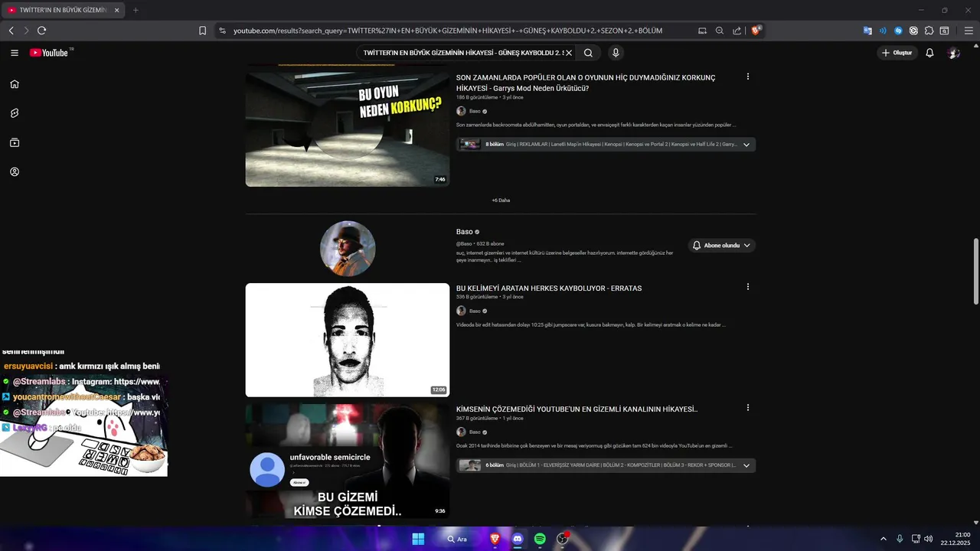Open Subscriptions in the left sidebar

pyautogui.click(x=15, y=142)
